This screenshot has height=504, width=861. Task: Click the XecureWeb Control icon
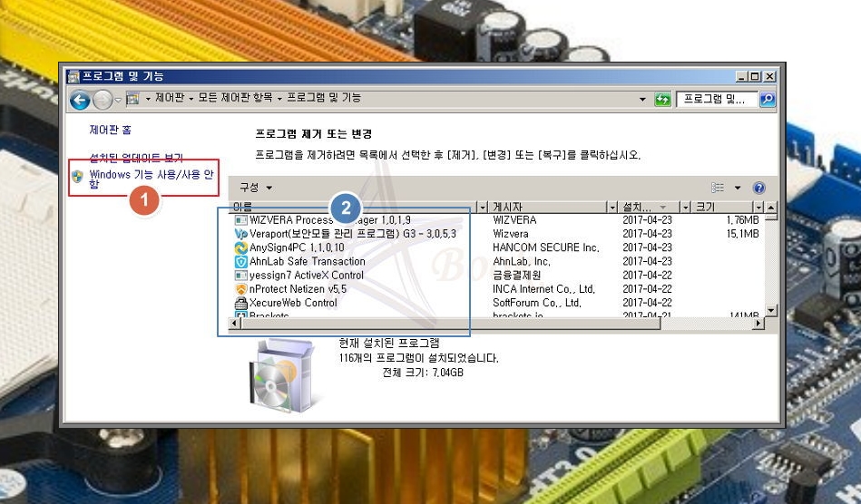tap(240, 303)
